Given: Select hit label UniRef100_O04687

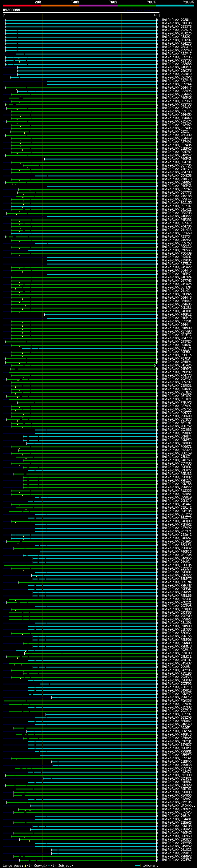Looking at the screenshot, I should click(x=177, y=345).
